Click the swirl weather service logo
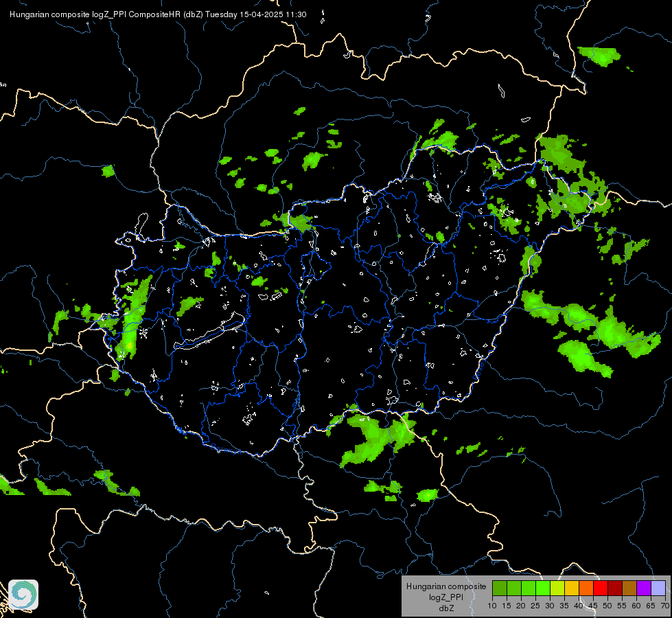This screenshot has height=618, width=672. (x=23, y=595)
